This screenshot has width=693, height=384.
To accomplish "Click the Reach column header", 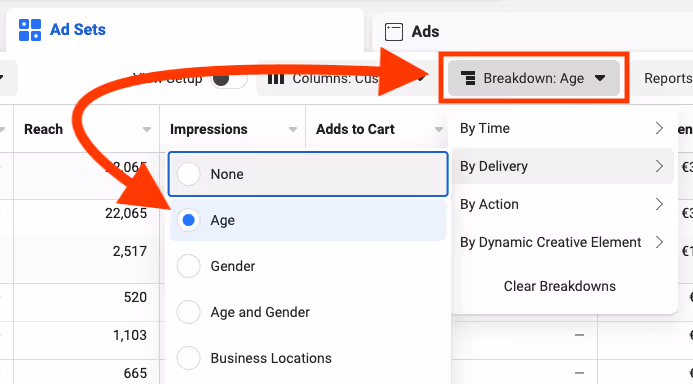I will click(x=43, y=129).
